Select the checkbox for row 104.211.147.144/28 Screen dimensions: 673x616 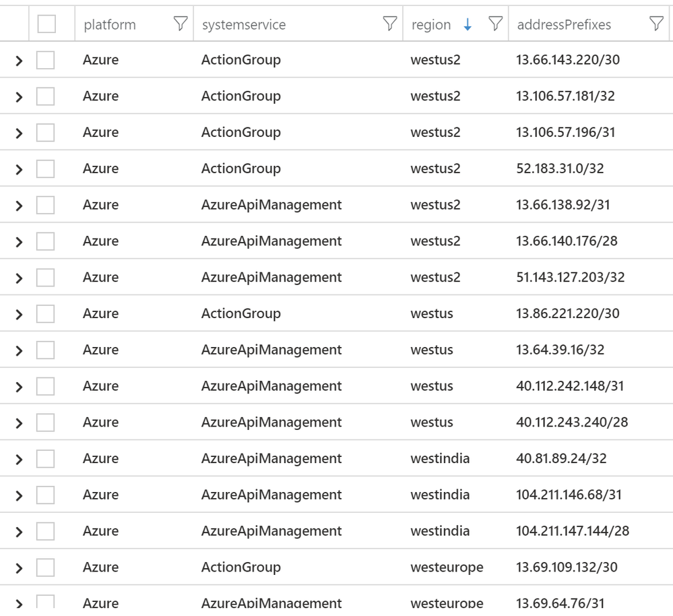pos(46,532)
